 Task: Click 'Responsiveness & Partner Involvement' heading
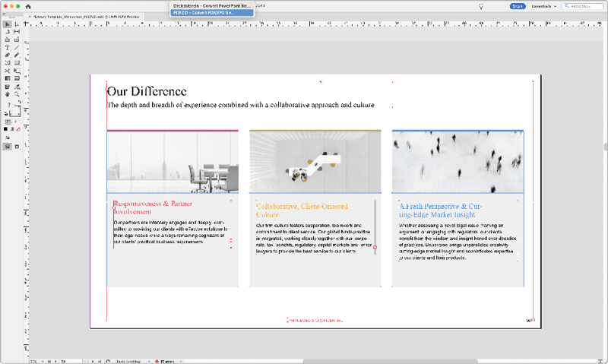153,207
